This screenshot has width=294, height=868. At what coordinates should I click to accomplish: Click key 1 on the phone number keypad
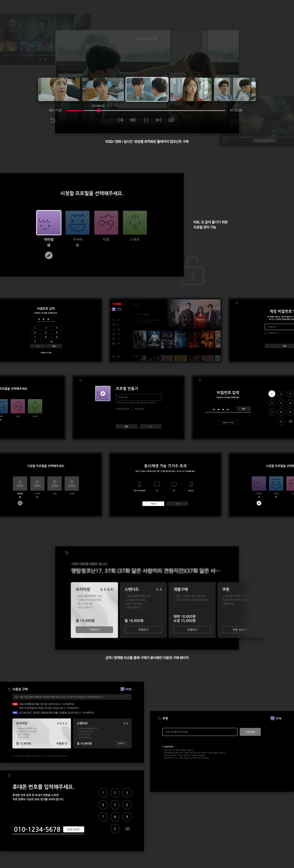(x=103, y=793)
